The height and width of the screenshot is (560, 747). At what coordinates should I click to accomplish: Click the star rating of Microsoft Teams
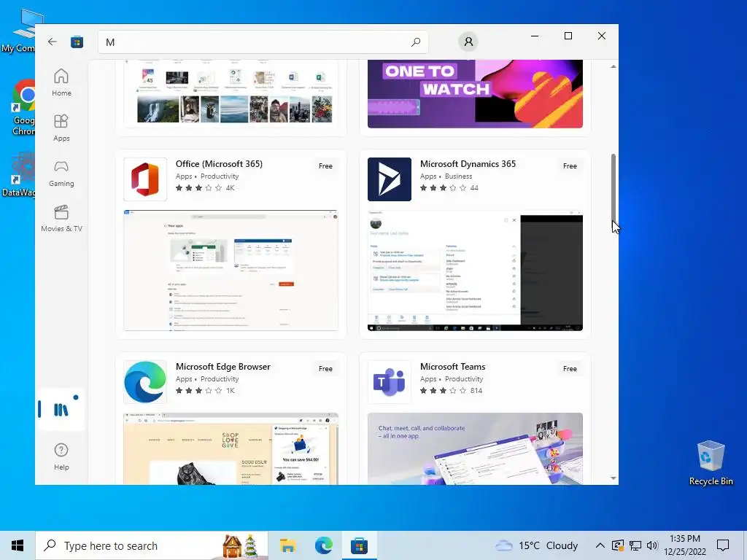(x=443, y=391)
